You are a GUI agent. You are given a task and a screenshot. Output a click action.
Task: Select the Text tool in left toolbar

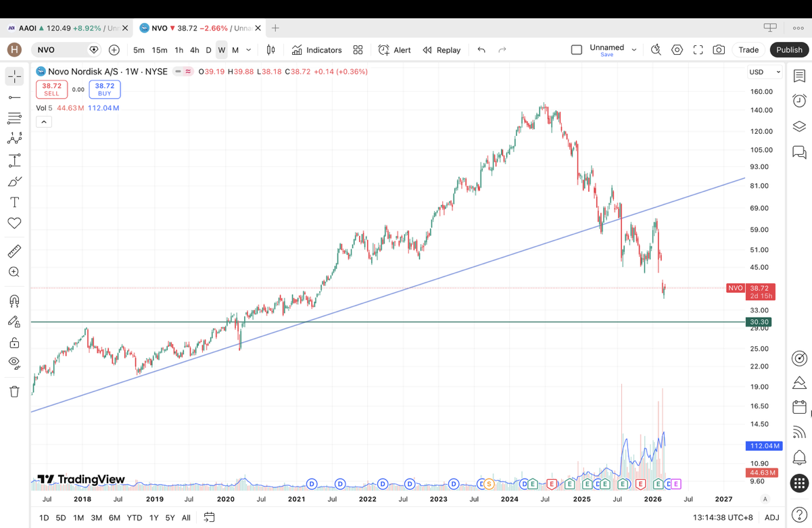tap(14, 202)
